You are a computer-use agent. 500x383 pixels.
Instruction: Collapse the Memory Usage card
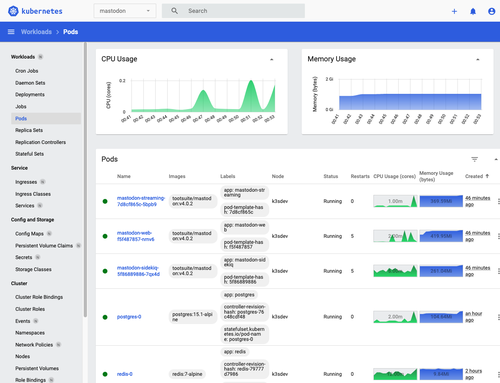coord(478,59)
